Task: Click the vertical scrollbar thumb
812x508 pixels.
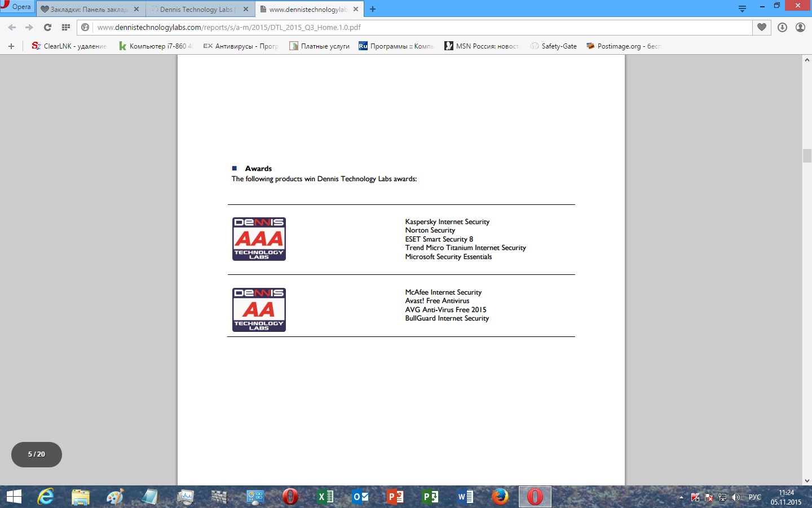Action: [807, 155]
